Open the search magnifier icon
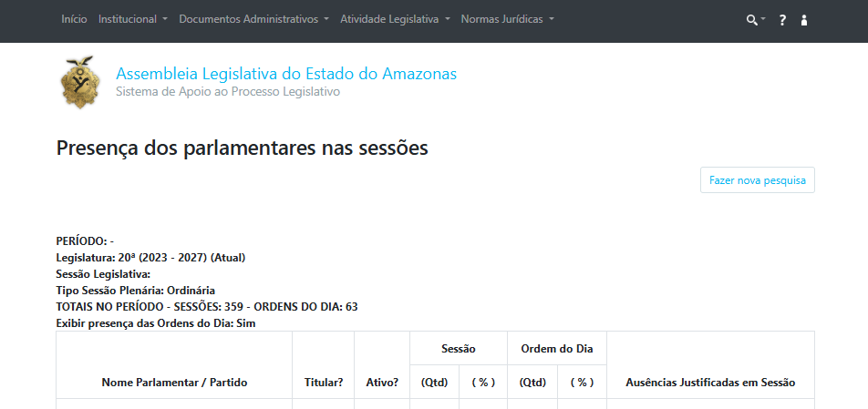Screen dimensions: 868x409 point(751,20)
